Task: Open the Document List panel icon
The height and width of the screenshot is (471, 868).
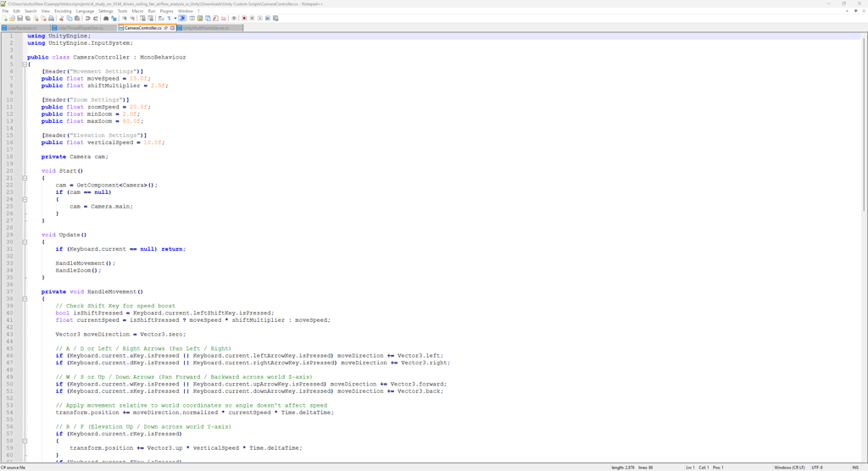Action: (x=208, y=19)
